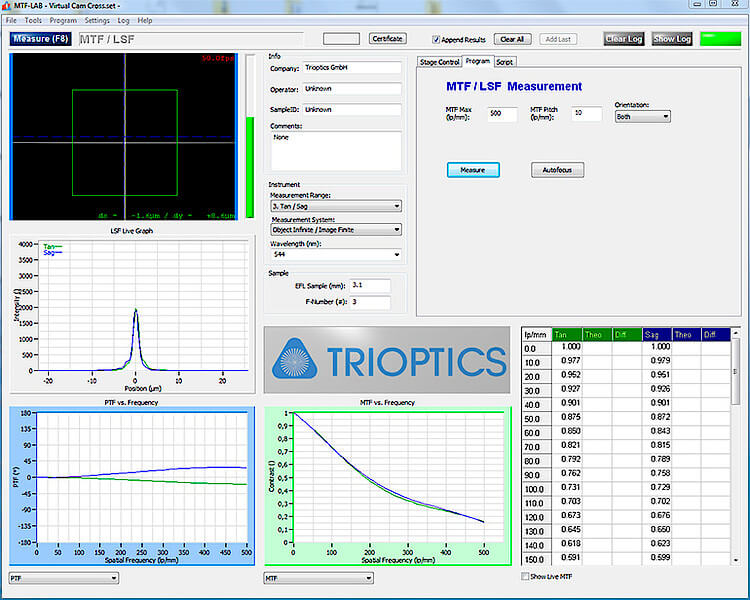Enable the Show Live MTF checkbox
Viewport: 750px width, 600px height.
pos(527,577)
